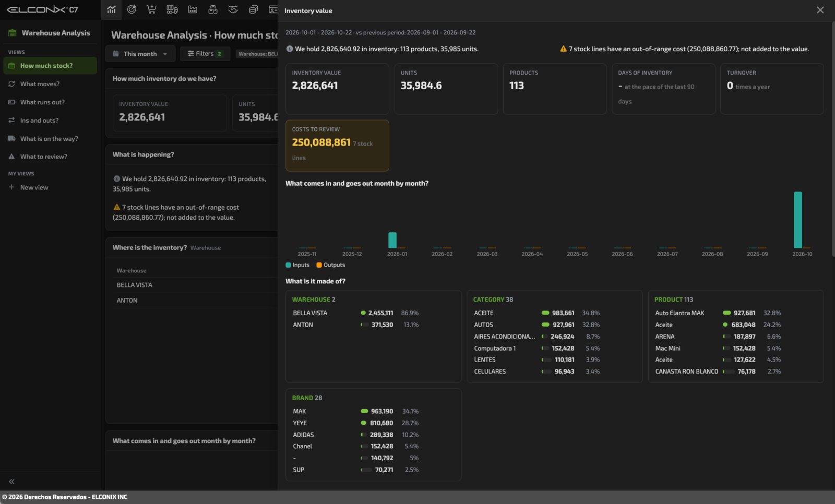The image size is (835, 504).
Task: Click info icon beside 'We hold' summary
Action: pyautogui.click(x=290, y=49)
